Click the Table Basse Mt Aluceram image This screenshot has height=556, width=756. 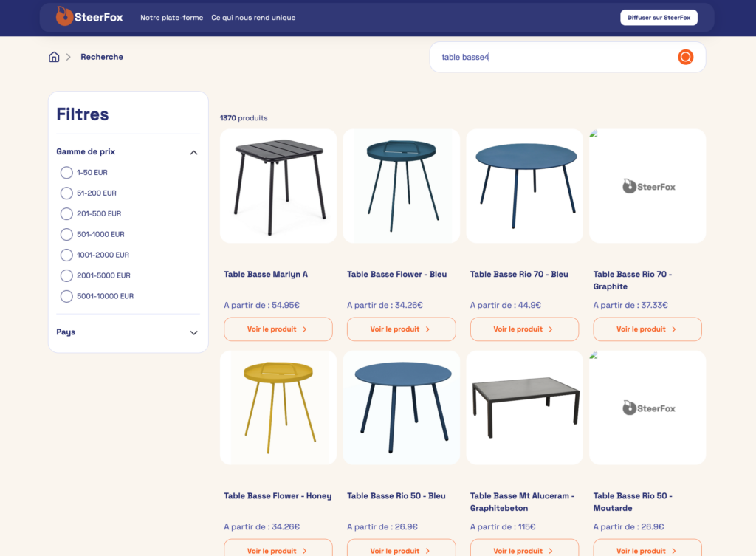tap(525, 408)
